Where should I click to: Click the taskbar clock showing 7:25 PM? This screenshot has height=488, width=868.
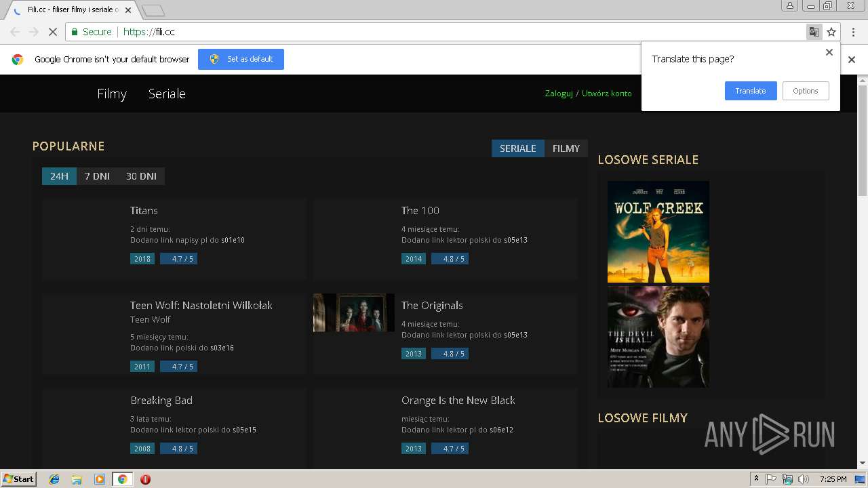click(x=833, y=479)
